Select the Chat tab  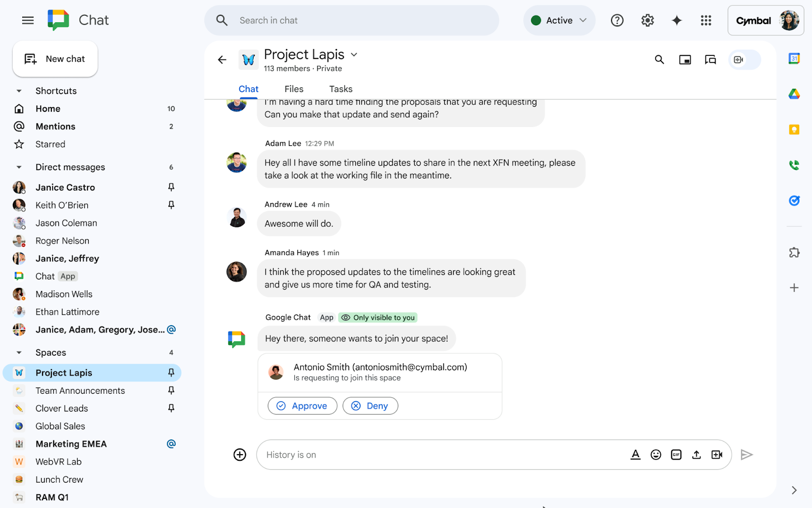249,89
